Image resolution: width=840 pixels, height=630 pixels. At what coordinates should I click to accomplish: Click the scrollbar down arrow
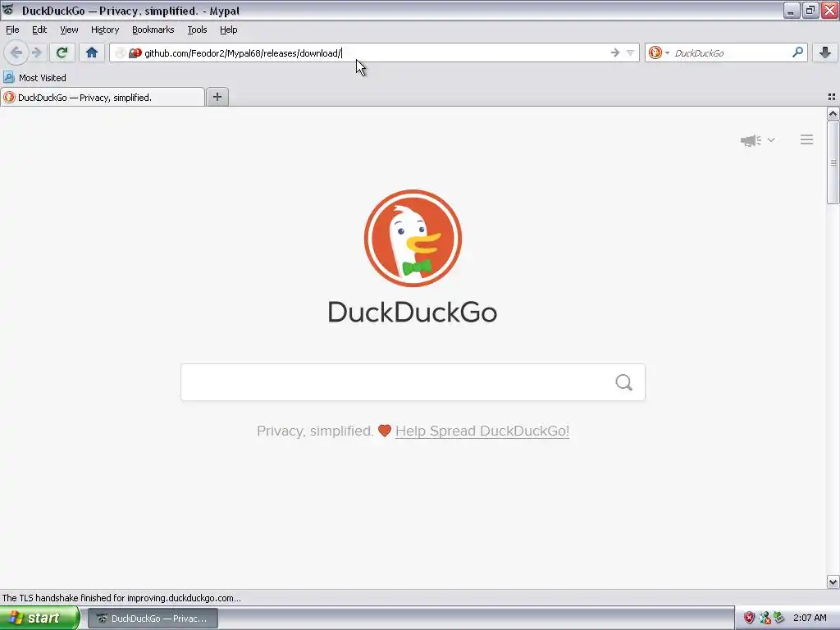click(833, 582)
